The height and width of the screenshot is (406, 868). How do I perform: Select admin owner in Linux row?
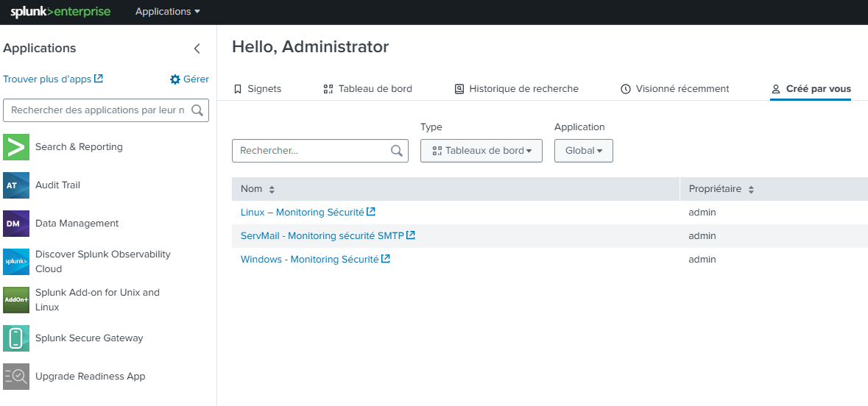702,213
